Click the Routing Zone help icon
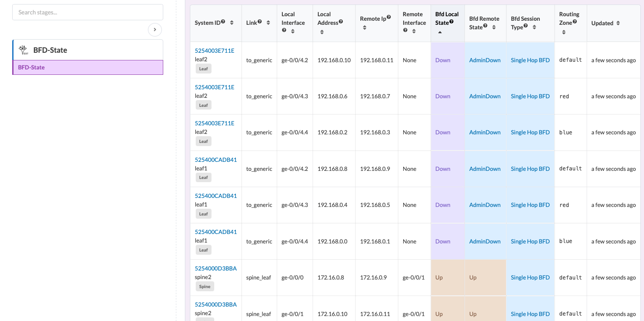This screenshot has width=644, height=321. pos(575,21)
